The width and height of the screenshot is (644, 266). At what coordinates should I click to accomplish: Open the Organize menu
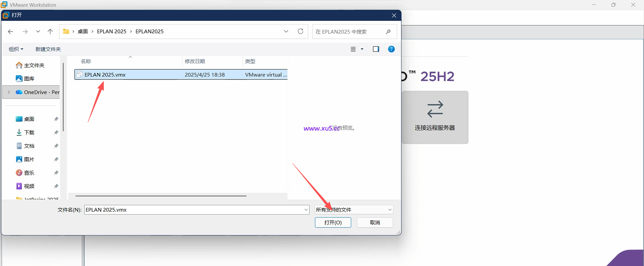16,49
